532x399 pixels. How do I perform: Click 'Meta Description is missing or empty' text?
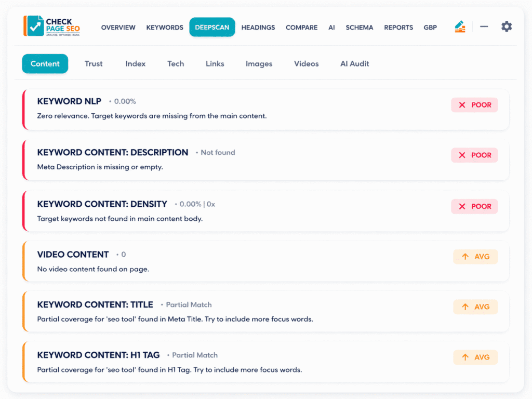pos(100,167)
